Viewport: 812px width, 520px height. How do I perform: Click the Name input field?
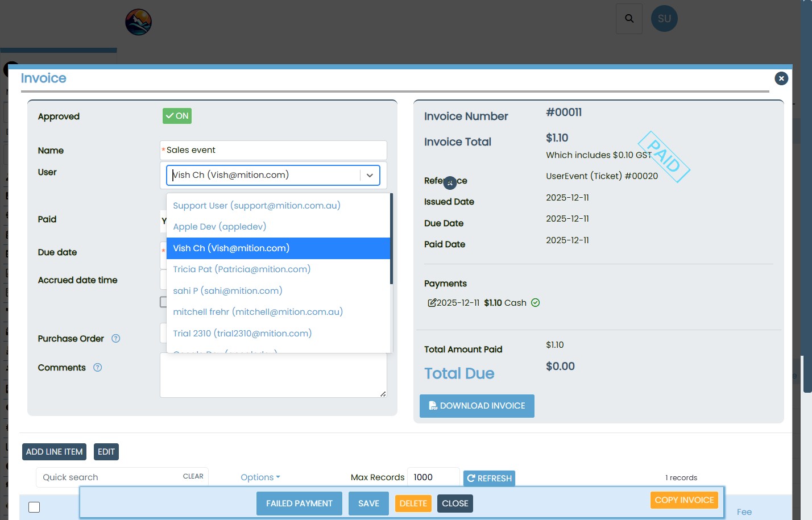(x=274, y=150)
